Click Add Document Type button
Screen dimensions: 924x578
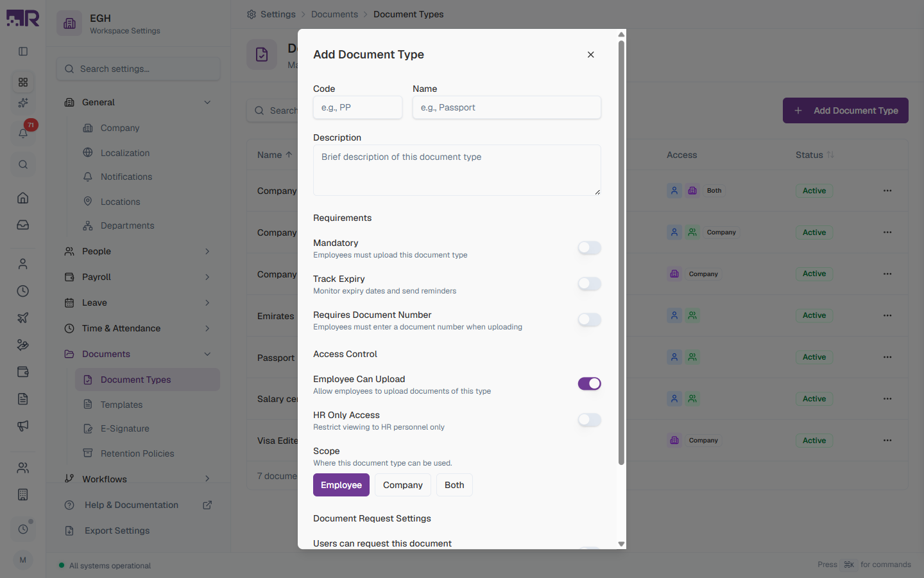pyautogui.click(x=846, y=110)
